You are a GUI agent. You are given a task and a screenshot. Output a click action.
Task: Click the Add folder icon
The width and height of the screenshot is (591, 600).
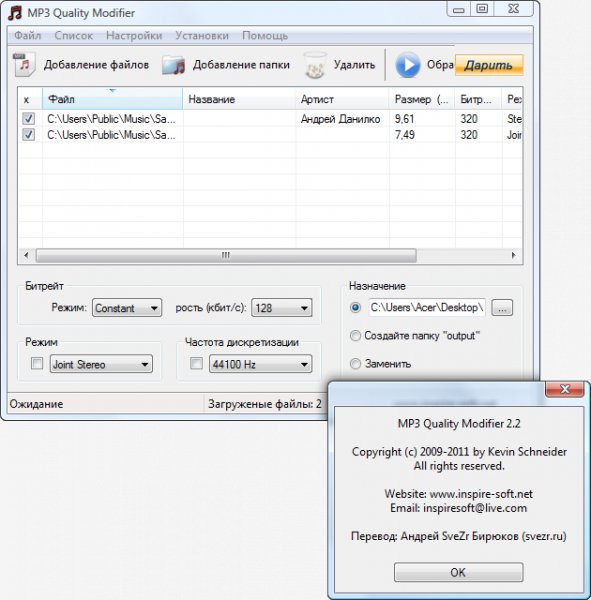[x=173, y=65]
